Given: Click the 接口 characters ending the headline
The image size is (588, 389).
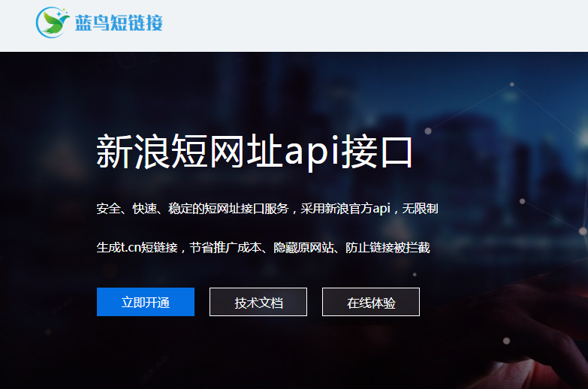Looking at the screenshot, I should pyautogui.click(x=376, y=151).
